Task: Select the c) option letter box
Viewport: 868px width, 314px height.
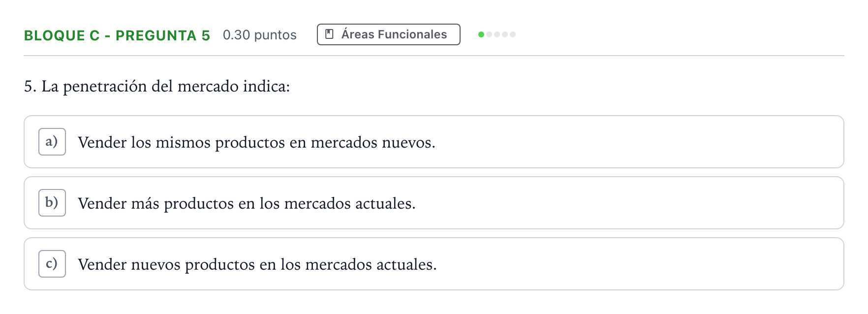Action: pyautogui.click(x=52, y=264)
